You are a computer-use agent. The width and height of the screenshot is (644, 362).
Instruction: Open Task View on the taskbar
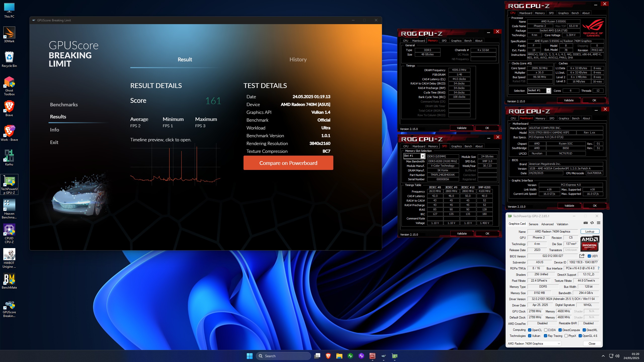coord(317,356)
